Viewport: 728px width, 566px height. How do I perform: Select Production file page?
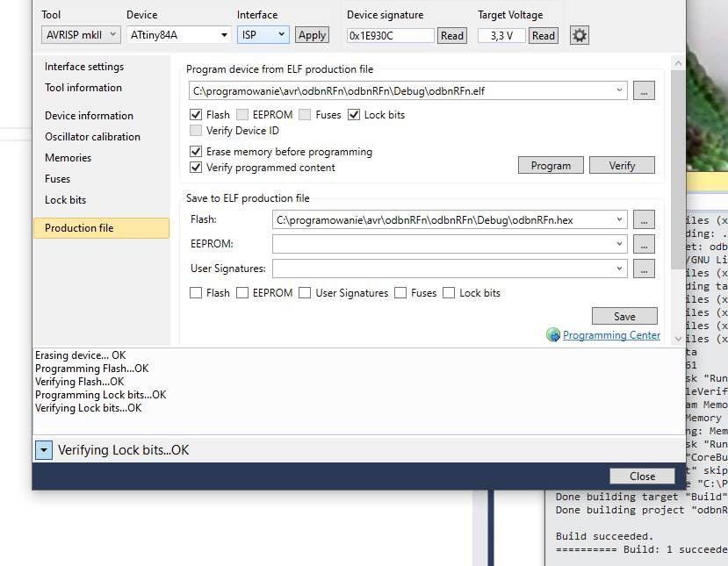click(x=101, y=228)
